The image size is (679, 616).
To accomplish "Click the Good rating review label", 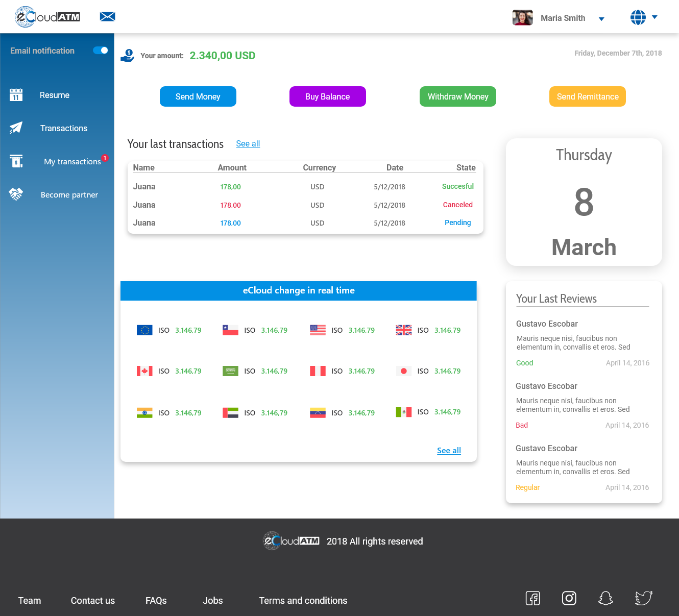I will 524,363.
